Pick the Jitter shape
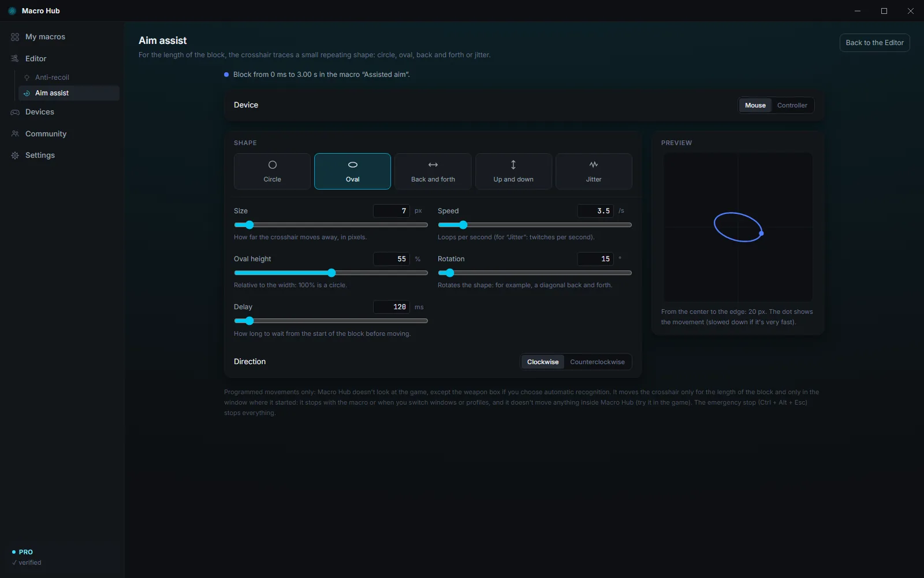This screenshot has width=924, height=578. tap(594, 171)
